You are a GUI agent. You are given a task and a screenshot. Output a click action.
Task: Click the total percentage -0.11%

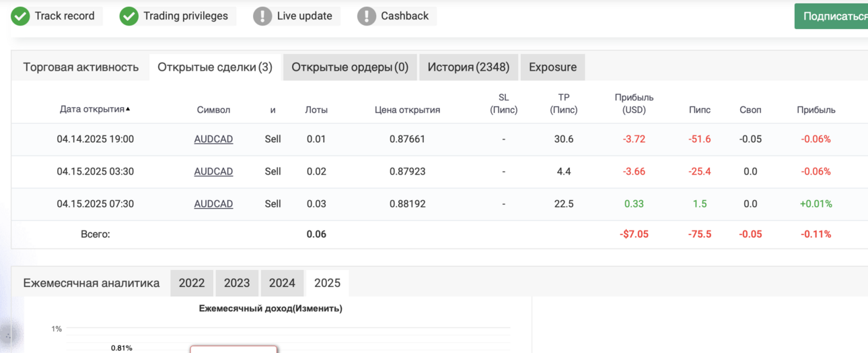pyautogui.click(x=816, y=234)
